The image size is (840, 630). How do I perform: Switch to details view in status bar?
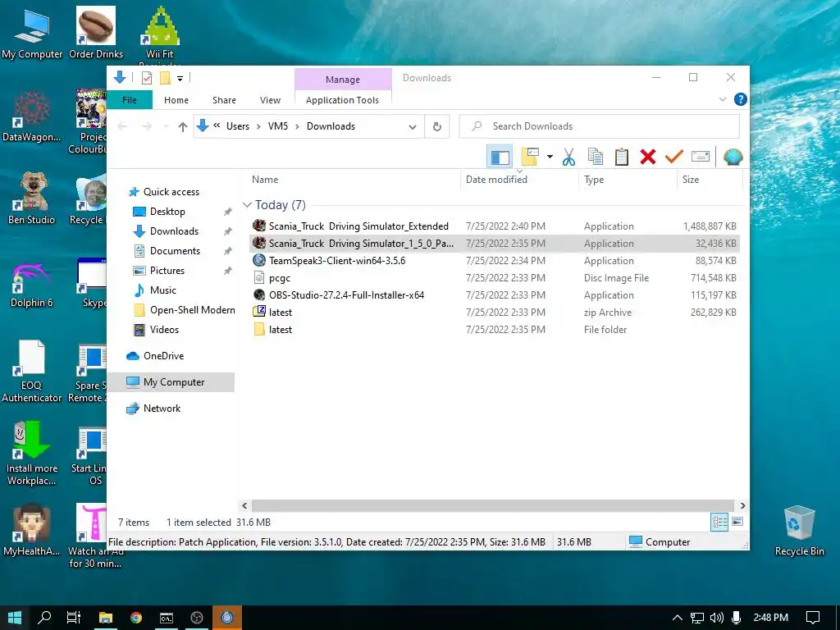click(719, 522)
